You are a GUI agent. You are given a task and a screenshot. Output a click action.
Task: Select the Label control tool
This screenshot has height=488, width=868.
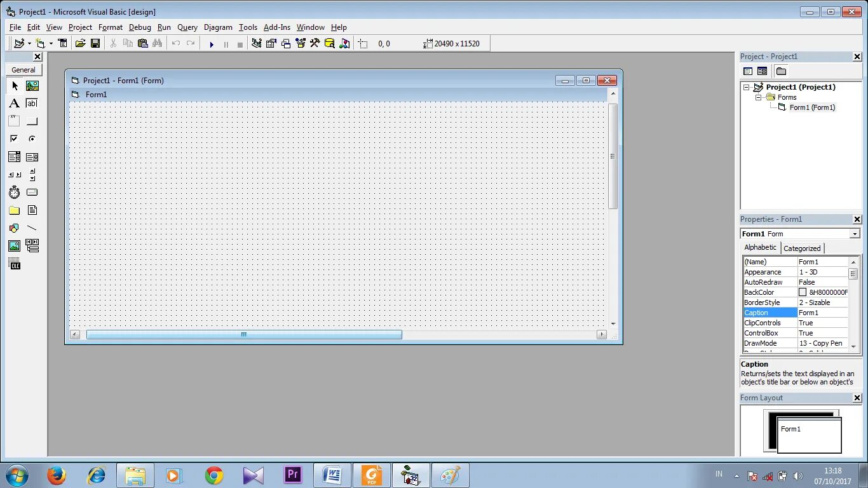click(15, 104)
